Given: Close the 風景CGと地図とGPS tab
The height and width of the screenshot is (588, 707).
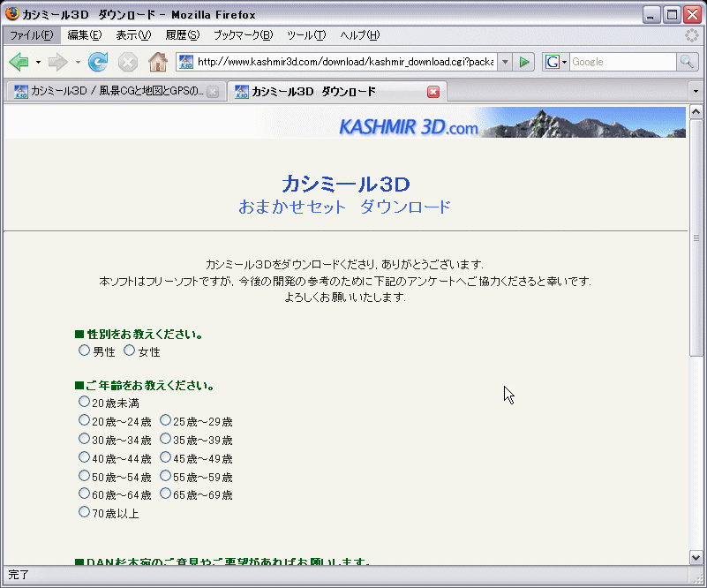Looking at the screenshot, I should click(213, 92).
